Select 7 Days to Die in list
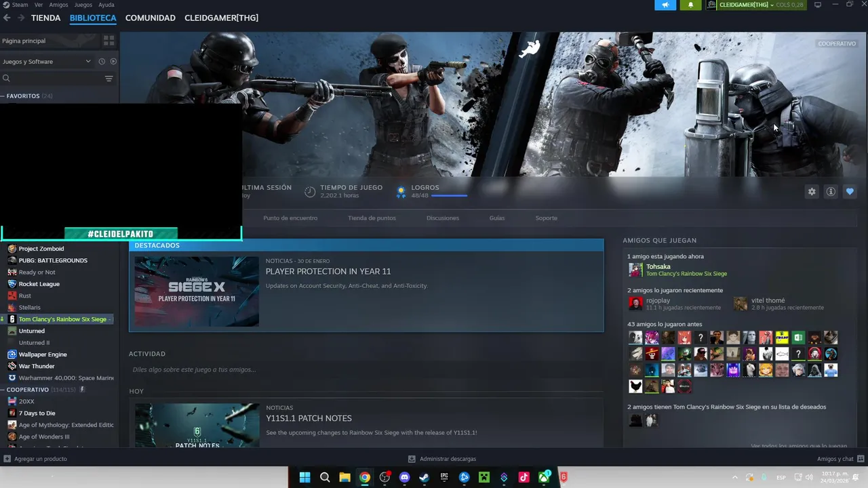 [x=37, y=413]
